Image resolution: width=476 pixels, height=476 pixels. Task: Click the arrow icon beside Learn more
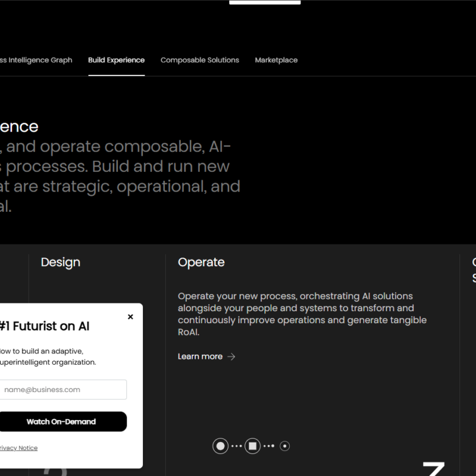(x=231, y=356)
